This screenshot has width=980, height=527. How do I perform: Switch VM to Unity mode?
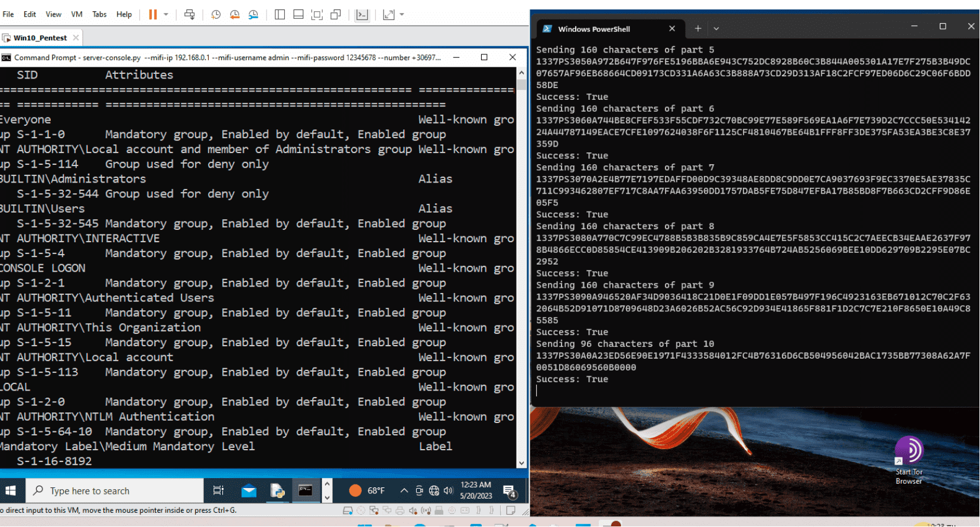point(336,14)
